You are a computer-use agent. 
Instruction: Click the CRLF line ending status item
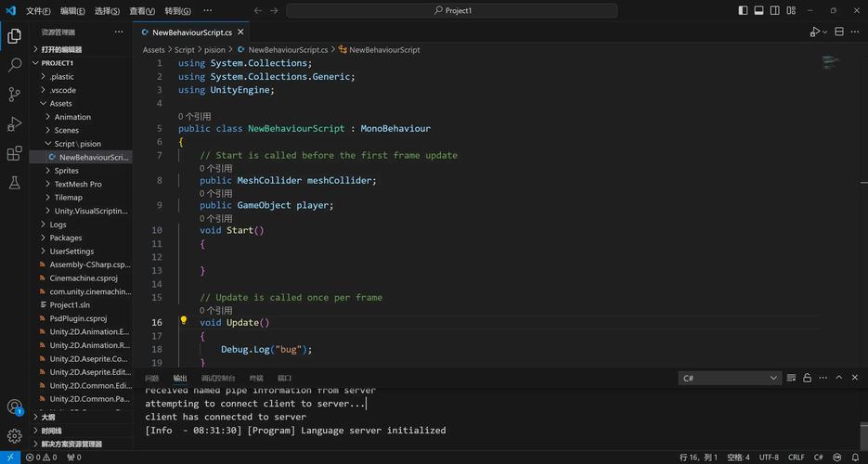(796, 458)
